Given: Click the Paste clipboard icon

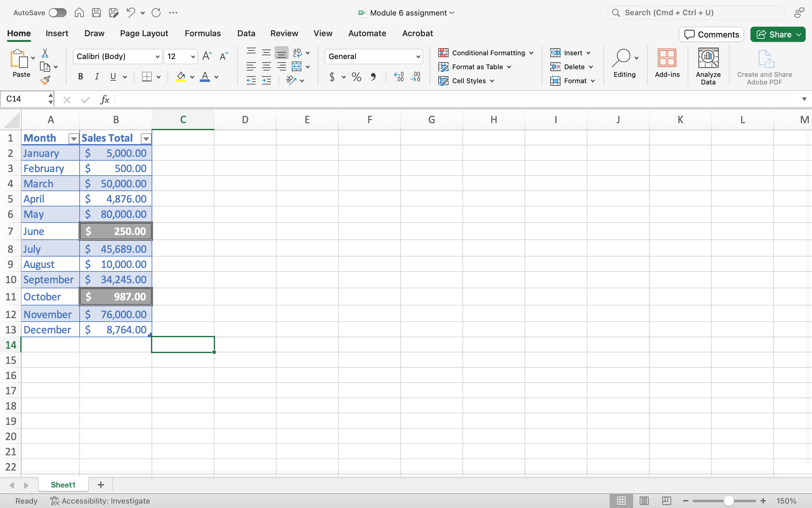Looking at the screenshot, I should (19, 59).
